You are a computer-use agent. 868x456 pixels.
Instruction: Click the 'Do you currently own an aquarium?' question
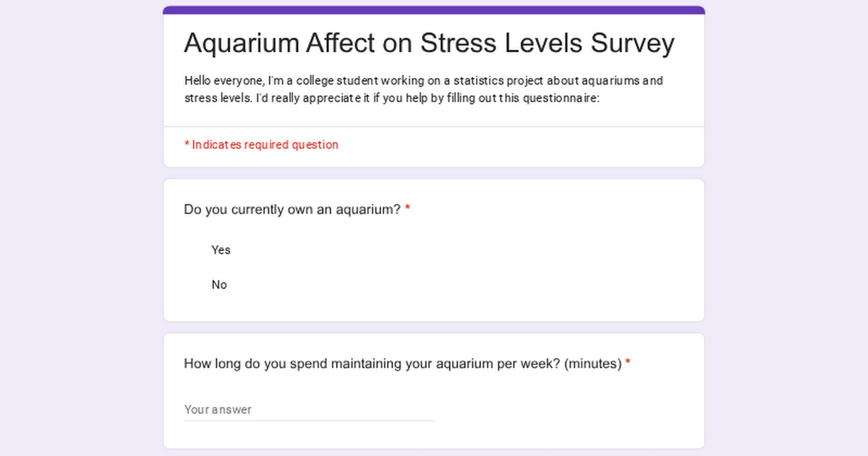[x=292, y=210]
